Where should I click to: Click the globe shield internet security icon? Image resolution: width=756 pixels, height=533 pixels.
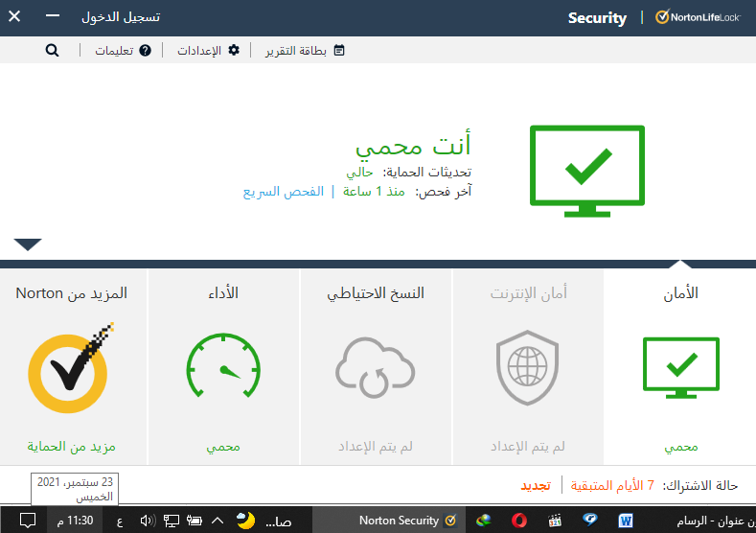[527, 367]
